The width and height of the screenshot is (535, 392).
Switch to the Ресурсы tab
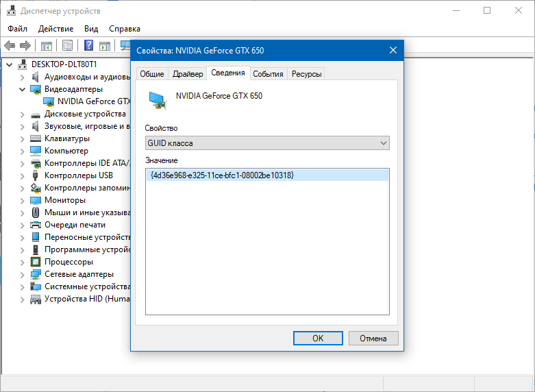(306, 74)
